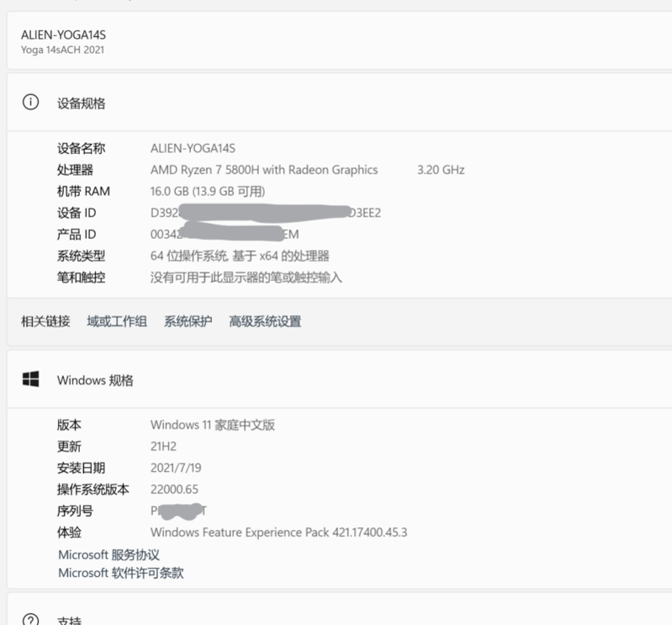The height and width of the screenshot is (625, 672).
Task: Click the 21H2 update version value
Action: point(163,447)
